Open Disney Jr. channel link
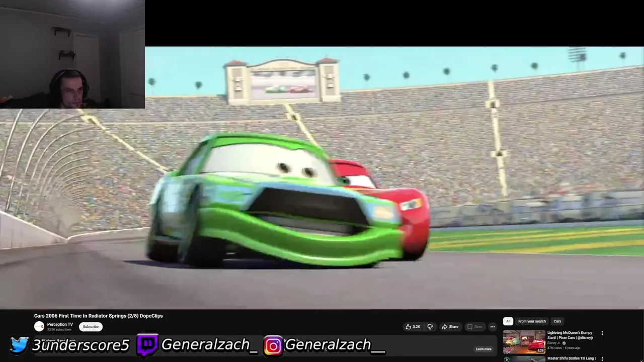This screenshot has width=644, height=362. click(554, 343)
